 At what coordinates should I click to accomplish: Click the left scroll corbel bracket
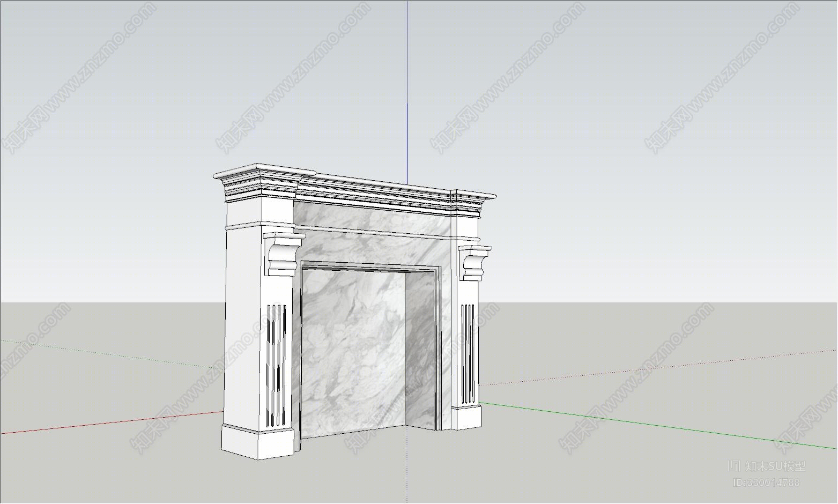[x=283, y=255]
